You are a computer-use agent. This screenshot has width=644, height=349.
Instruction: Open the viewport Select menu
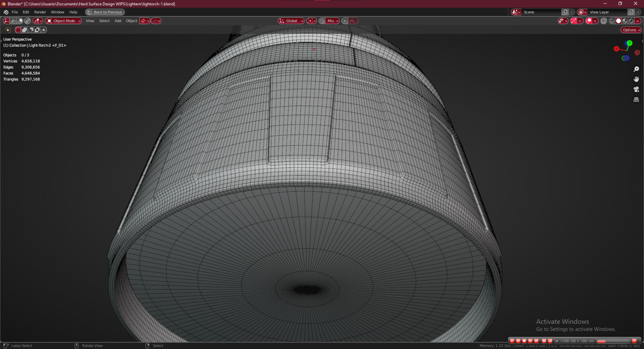[104, 21]
